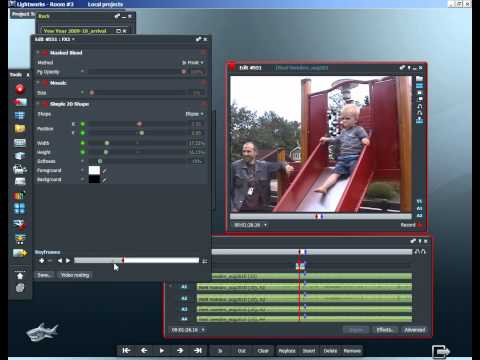
Task: Click the white Foreground color swatch
Action: tap(94, 170)
